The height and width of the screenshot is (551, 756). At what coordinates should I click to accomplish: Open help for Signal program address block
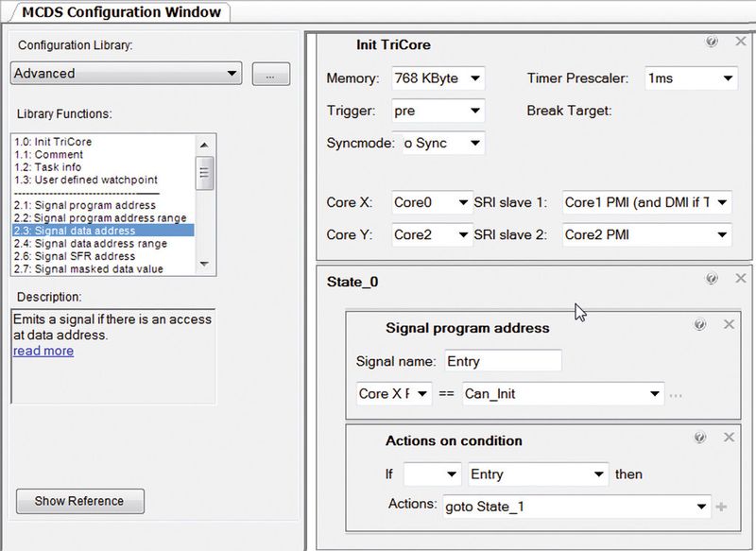click(x=699, y=324)
